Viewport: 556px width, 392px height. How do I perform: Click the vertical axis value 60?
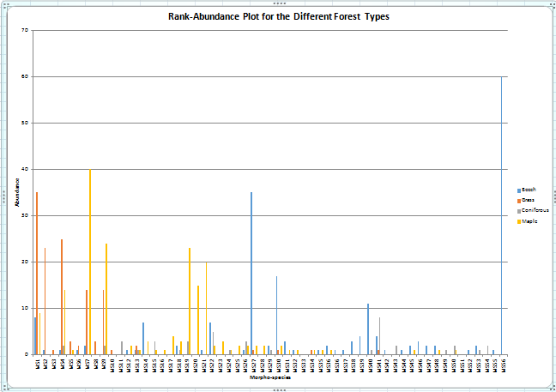pos(25,76)
